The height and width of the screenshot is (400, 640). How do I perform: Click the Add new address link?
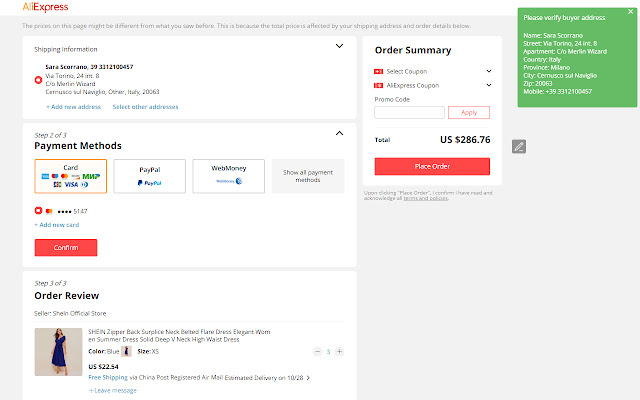point(75,106)
